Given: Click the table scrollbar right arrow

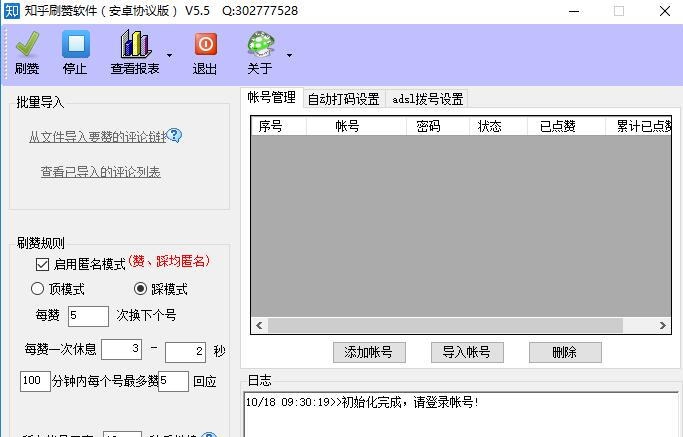Looking at the screenshot, I should 663,325.
